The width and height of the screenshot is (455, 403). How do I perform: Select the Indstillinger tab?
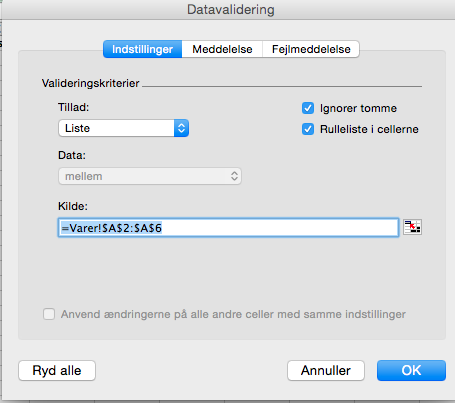(142, 49)
